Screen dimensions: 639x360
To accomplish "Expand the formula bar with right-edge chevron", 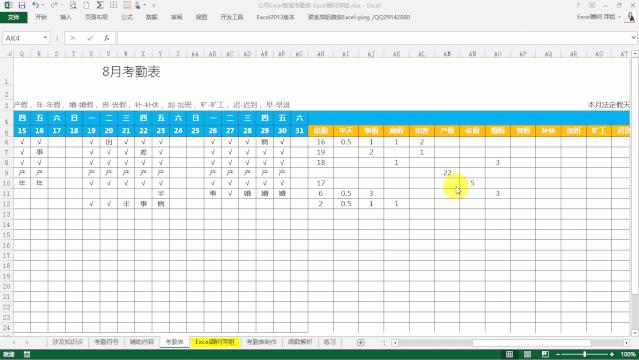I will coord(633,38).
